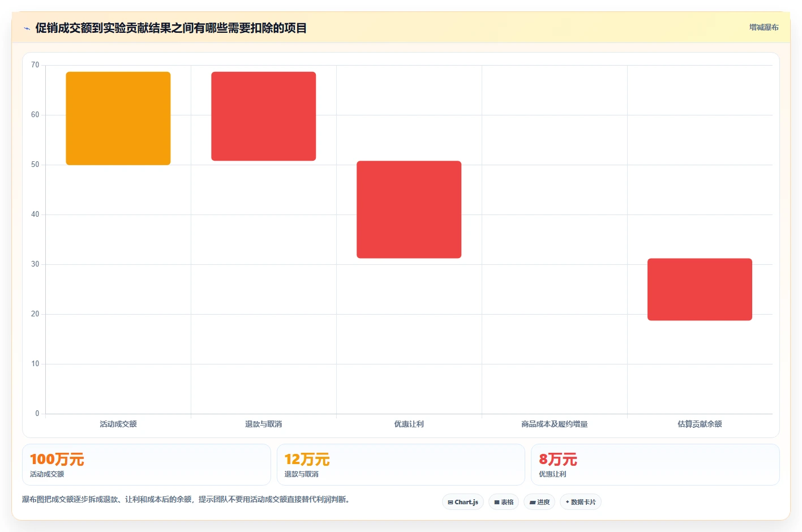The height and width of the screenshot is (532, 802).
Task: Open the 100万元 data card
Action: click(x=147, y=465)
